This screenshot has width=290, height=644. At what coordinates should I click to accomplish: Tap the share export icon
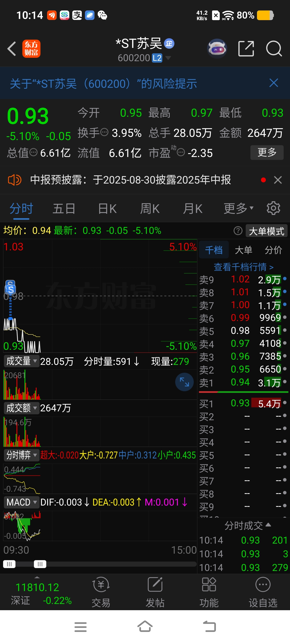(246, 49)
